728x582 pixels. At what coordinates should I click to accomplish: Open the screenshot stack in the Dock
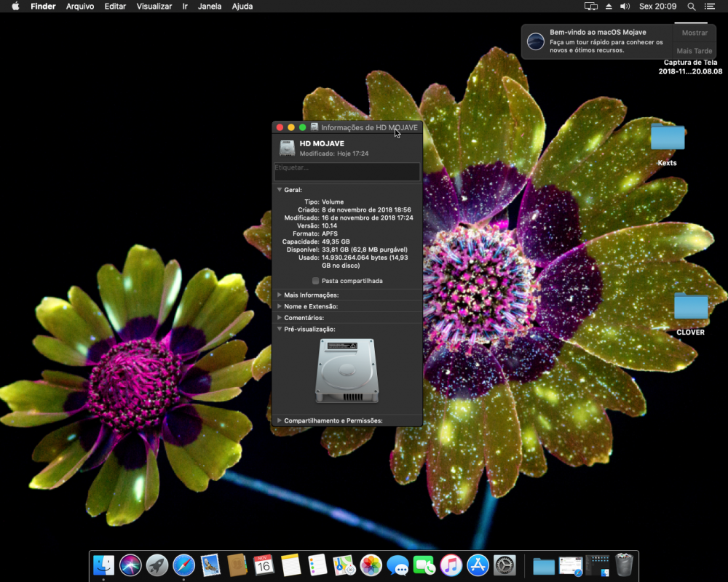coord(597,566)
